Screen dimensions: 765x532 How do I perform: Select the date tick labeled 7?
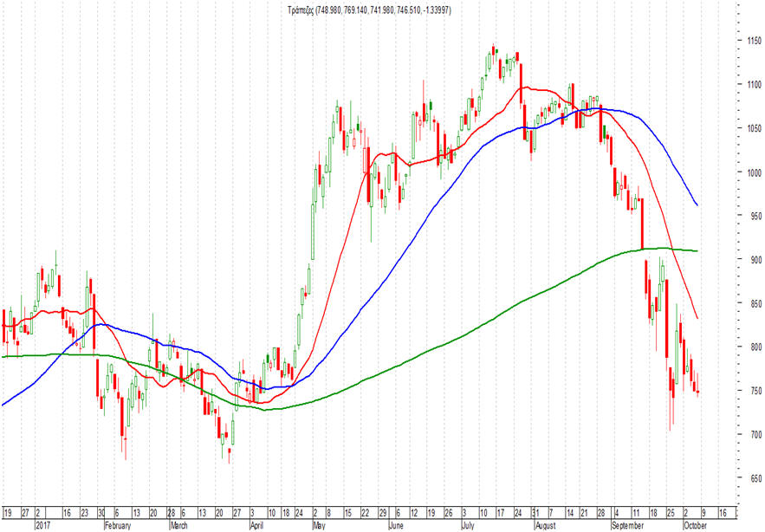tap(551, 513)
